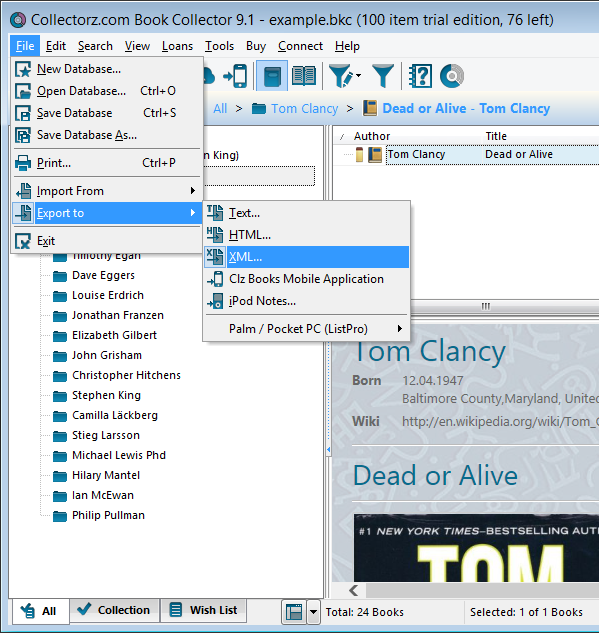The width and height of the screenshot is (599, 633).
Task: Click the Collectorz disc icon in toolbar
Action: [452, 76]
